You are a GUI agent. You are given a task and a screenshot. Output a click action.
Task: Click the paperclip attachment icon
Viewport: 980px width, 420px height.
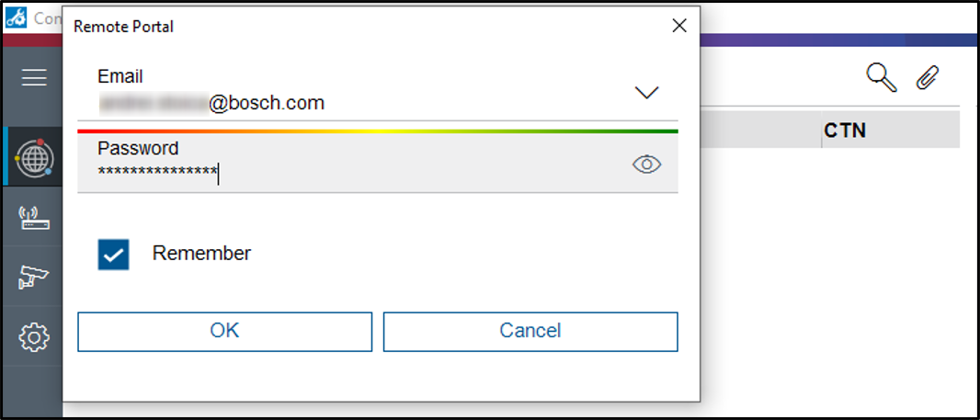click(927, 79)
